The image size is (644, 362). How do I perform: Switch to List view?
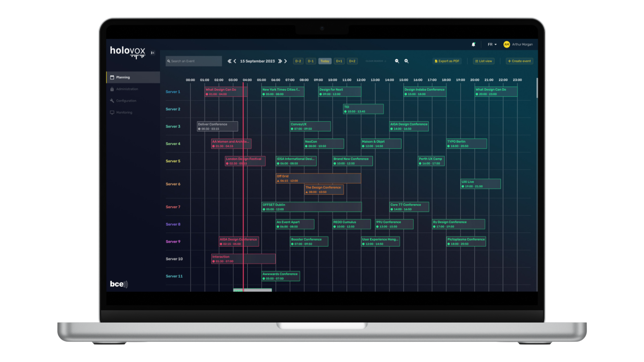coord(483,61)
